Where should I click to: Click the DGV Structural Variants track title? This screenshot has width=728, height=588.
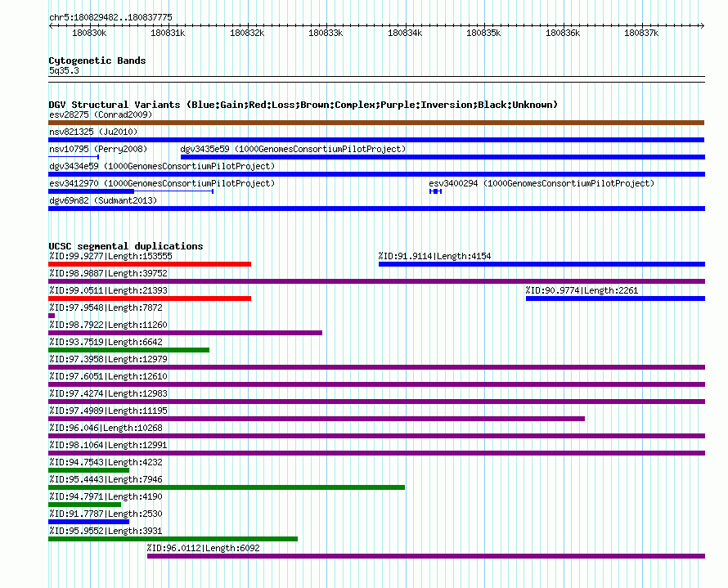click(303, 105)
